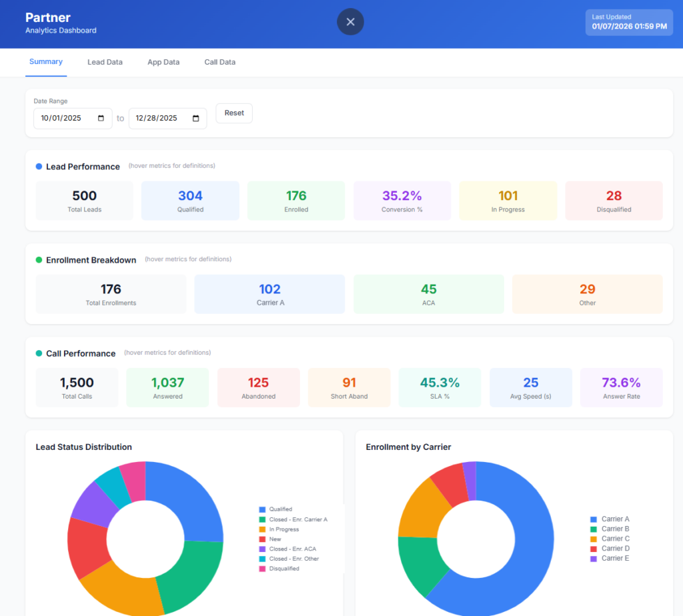Click the Lead Performance section heading
683x616 pixels.
[83, 167]
